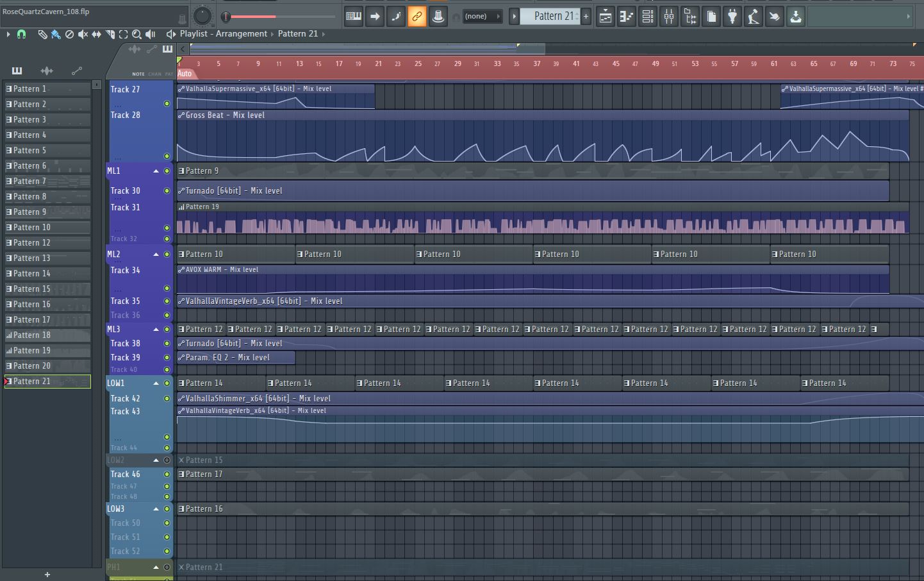
Task: Click the back arrow left of timeline scrollbar
Action: pyautogui.click(x=183, y=49)
